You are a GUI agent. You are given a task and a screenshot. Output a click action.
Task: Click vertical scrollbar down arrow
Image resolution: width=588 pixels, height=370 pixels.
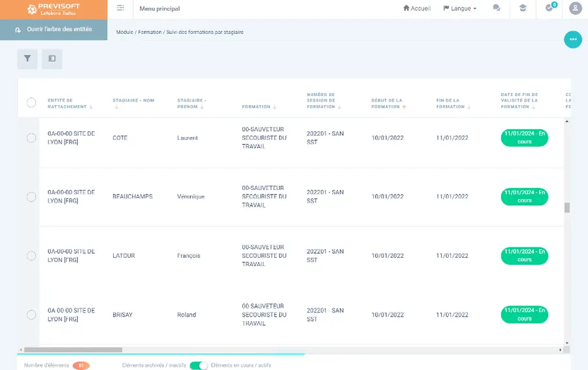(567, 343)
